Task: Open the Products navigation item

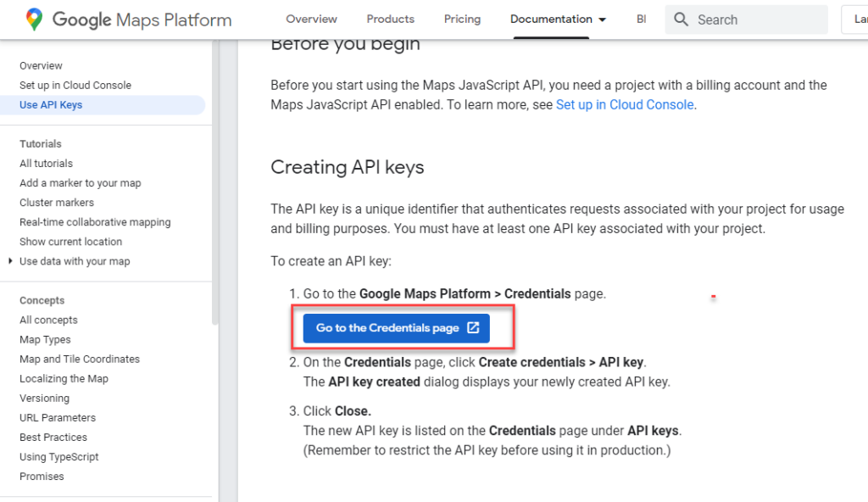Action: coord(390,19)
